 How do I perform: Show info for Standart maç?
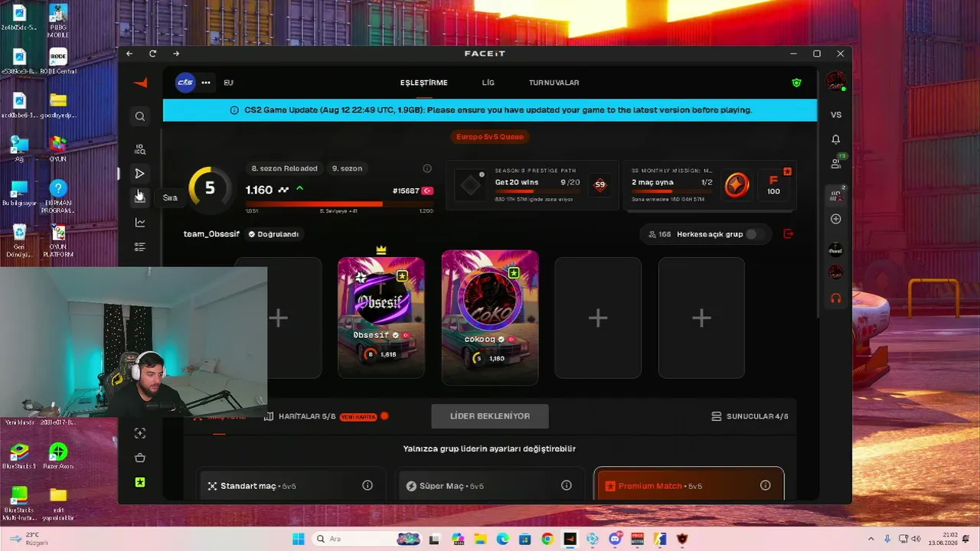pos(367,485)
